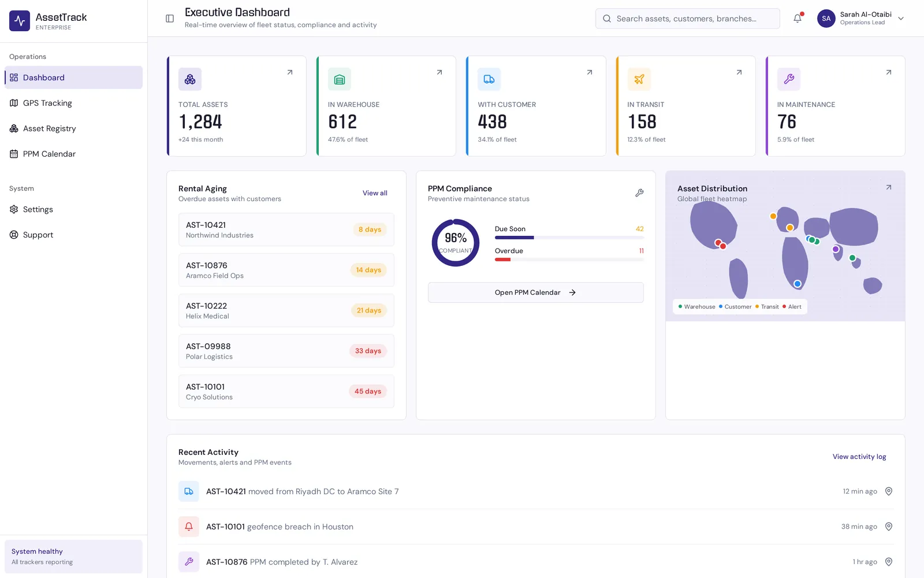Expand the Asset Distribution map arrow
This screenshot has height=578, width=924.
889,187
